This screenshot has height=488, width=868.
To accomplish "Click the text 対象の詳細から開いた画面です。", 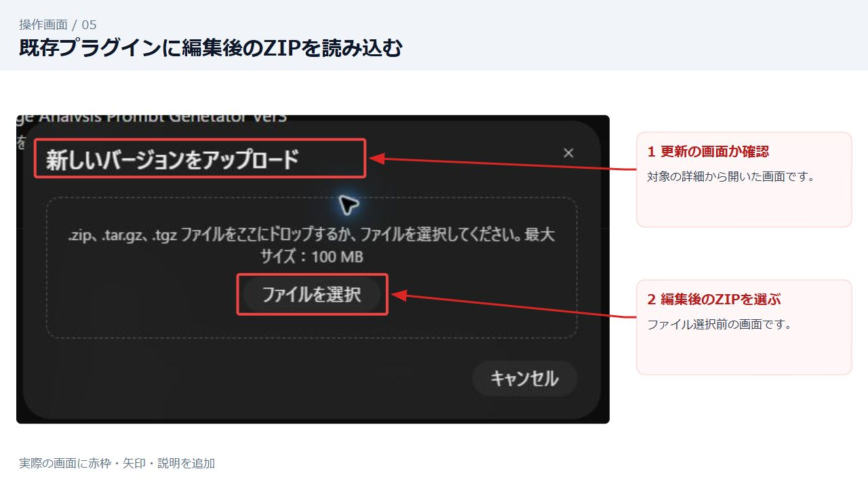I will 730,177.
